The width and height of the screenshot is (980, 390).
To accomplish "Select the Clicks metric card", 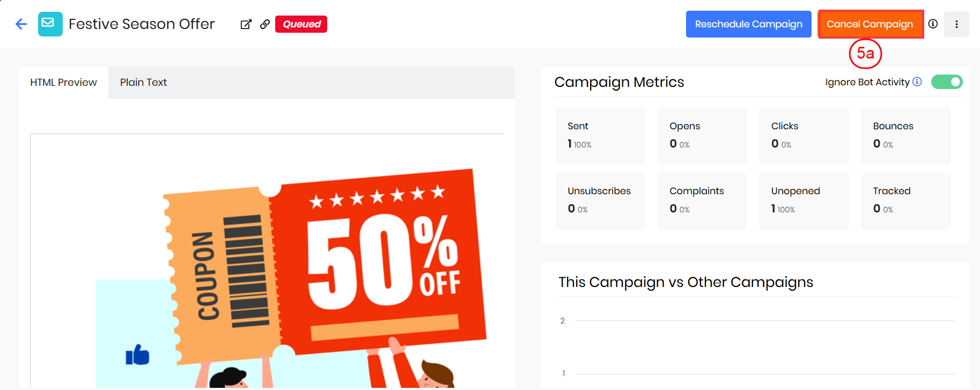I will tap(804, 135).
